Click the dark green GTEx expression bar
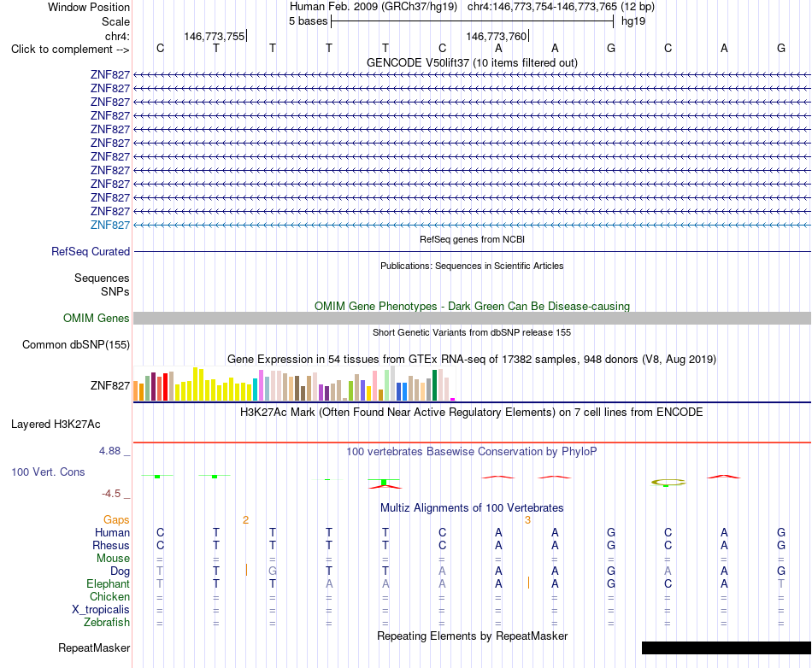This screenshot has width=812, height=668. click(434, 385)
